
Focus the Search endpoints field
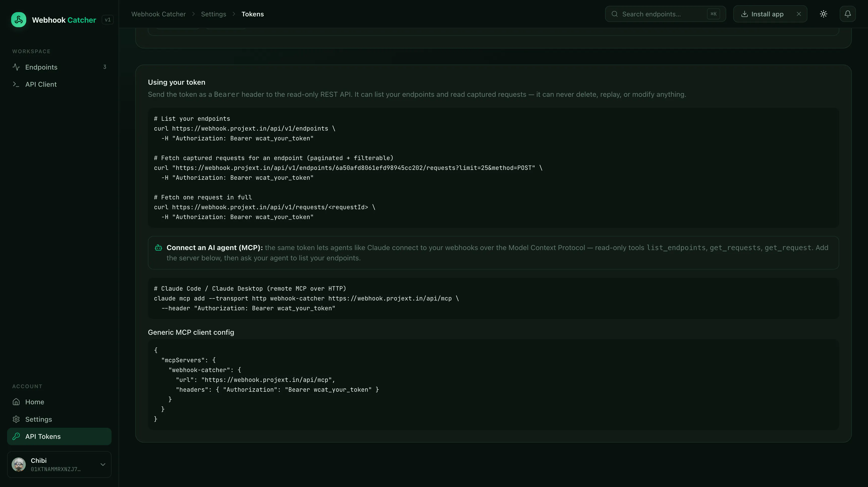point(665,14)
